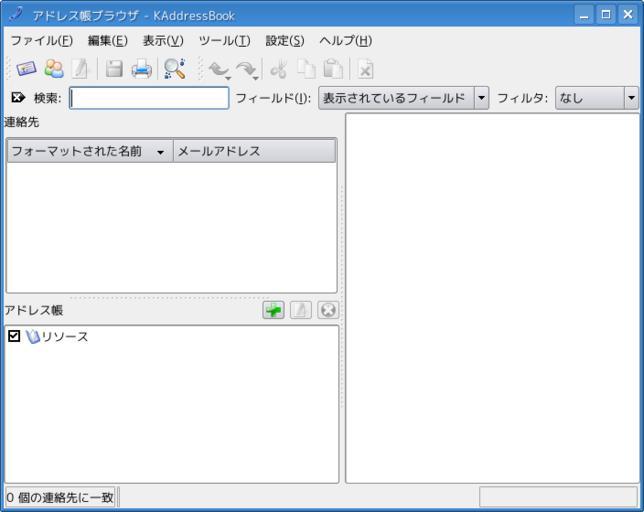Image resolution: width=644 pixels, height=512 pixels.
Task: Click the clear search icon beside 検索
Action: 18,98
